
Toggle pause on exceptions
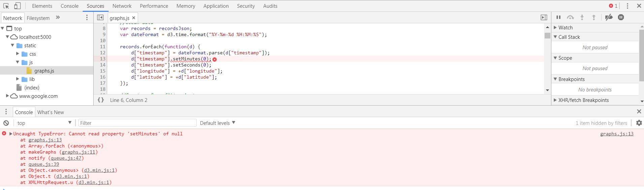click(x=621, y=17)
